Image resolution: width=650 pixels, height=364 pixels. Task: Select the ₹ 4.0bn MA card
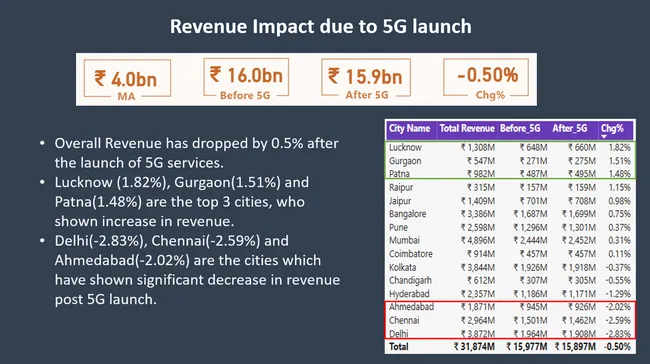pos(127,80)
